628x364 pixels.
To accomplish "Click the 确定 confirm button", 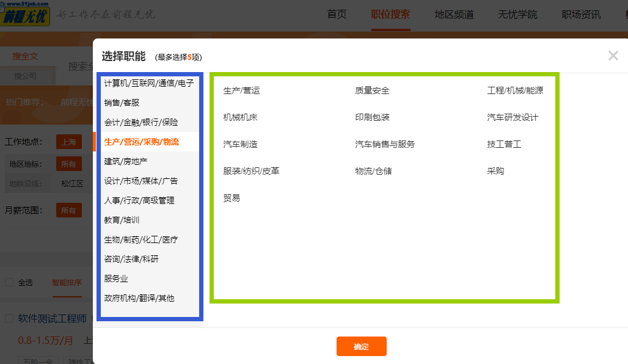I will tap(361, 346).
